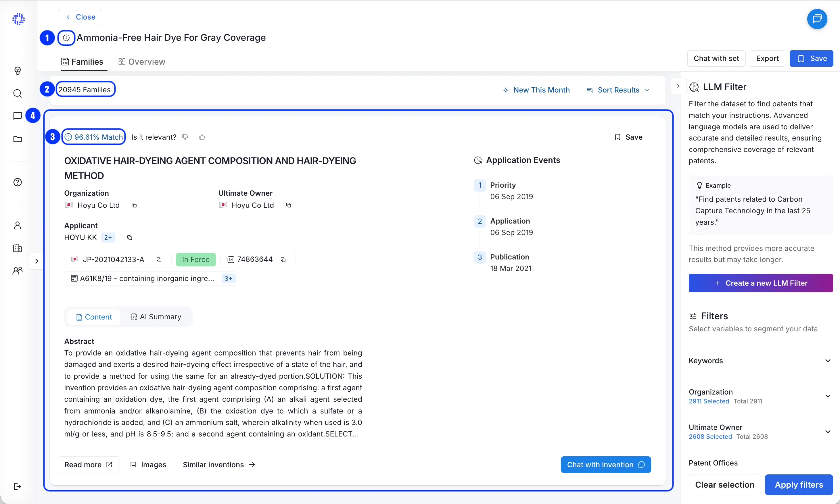The image size is (840, 504).
Task: Open Similar inventions link
Action: 219,465
